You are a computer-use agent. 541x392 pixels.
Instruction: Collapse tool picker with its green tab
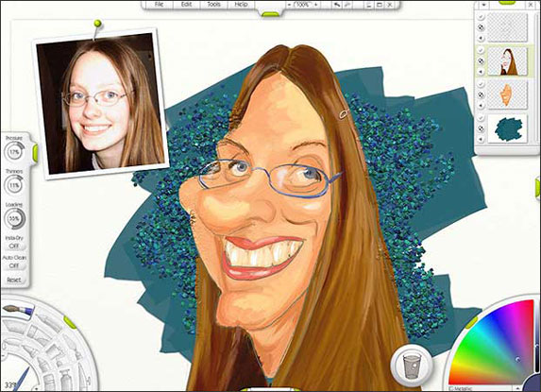(x=70, y=322)
